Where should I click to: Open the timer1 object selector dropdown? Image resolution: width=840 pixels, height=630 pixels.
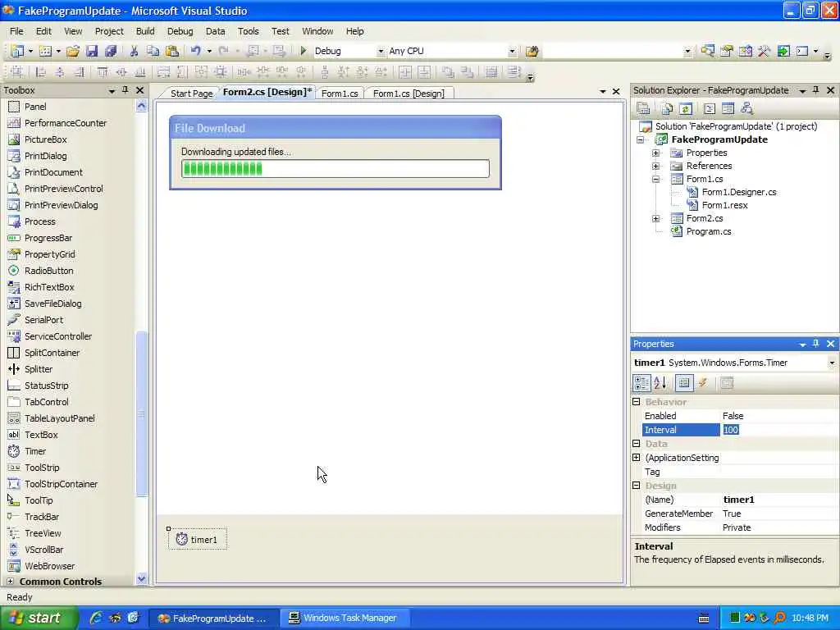(x=832, y=363)
